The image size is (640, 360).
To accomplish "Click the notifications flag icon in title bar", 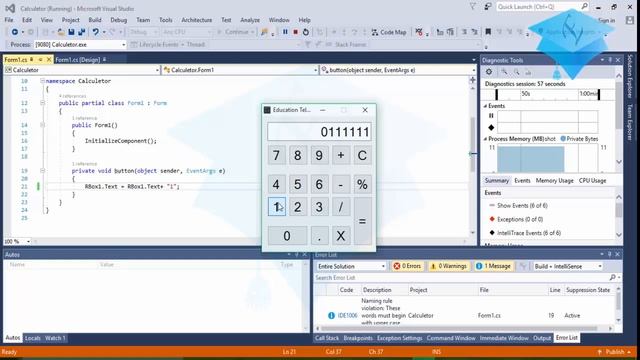I will (472, 7).
